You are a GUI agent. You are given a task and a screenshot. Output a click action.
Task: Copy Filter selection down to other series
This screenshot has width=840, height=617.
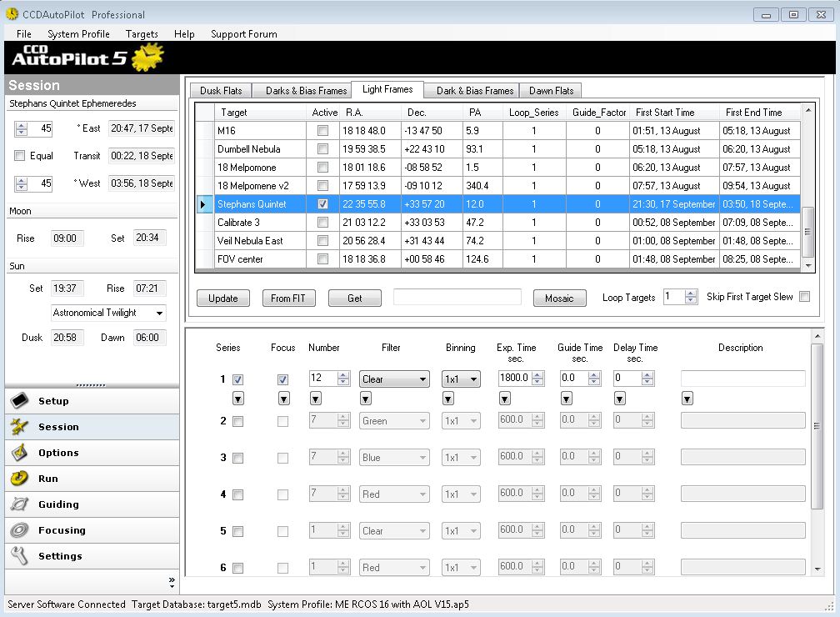[365, 399]
